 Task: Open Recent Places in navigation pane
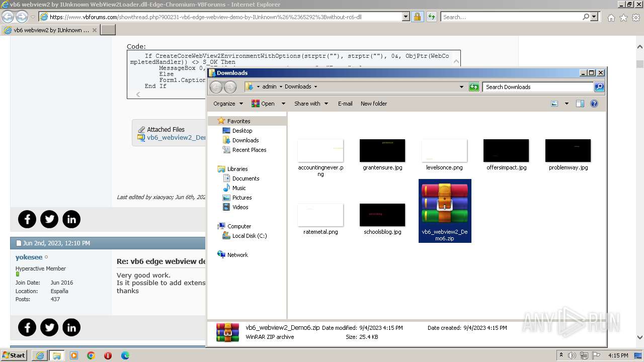pyautogui.click(x=249, y=150)
